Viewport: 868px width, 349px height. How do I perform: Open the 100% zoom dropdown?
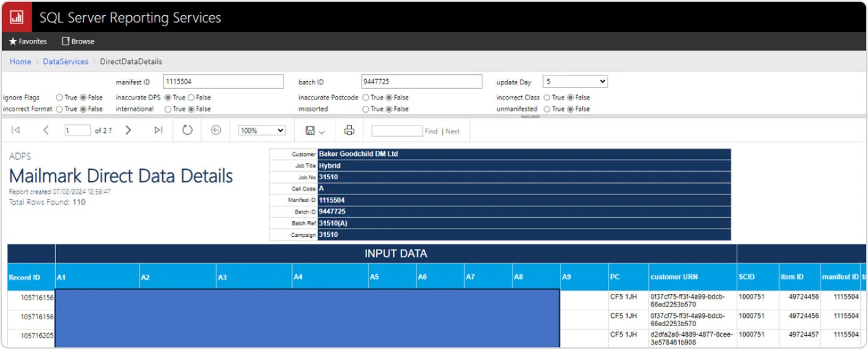point(262,130)
